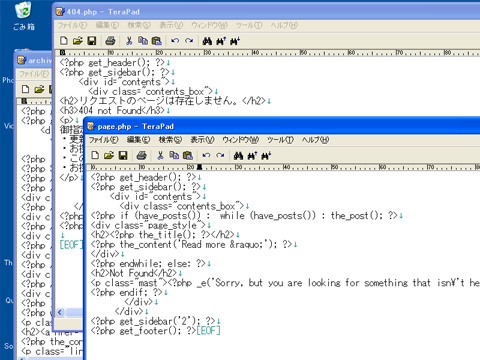Click Redo icon in 404.php toolbar
This screenshot has height=360, width=480.
(x=189, y=41)
